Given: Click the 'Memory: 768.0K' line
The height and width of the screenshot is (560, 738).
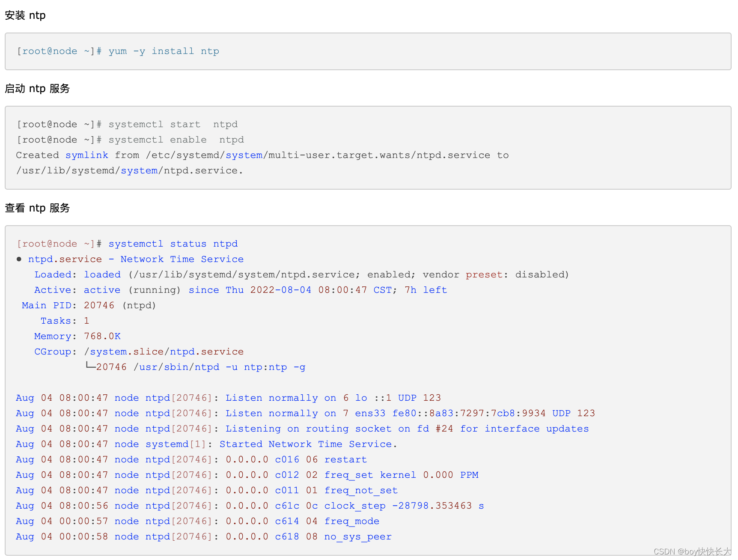Looking at the screenshot, I should [77, 337].
